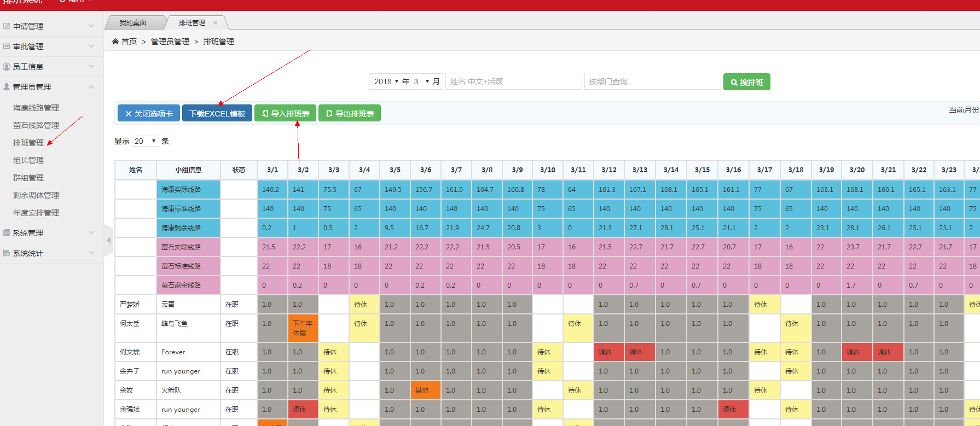Click the 小组信息 column header
This screenshot has width=980, height=426.
point(188,170)
